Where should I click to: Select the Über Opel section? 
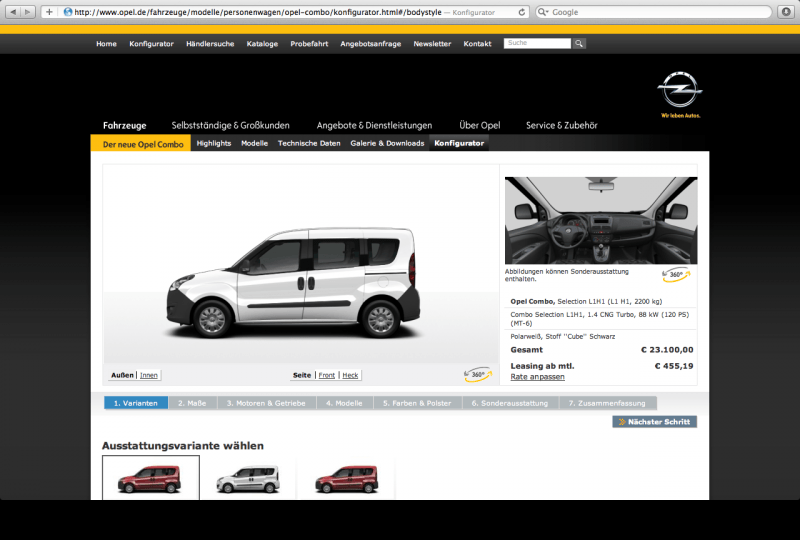[x=480, y=126]
